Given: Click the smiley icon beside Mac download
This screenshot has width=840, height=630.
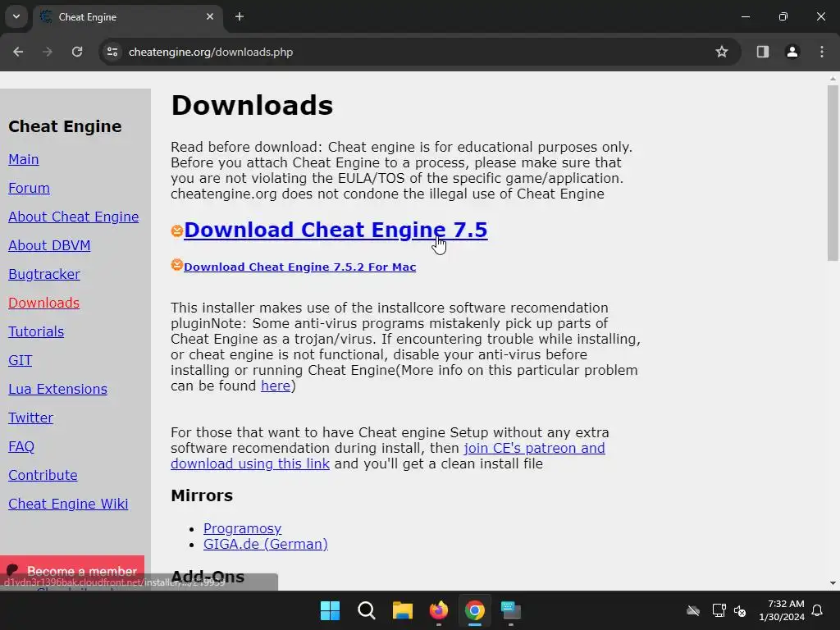Looking at the screenshot, I should coord(177,265).
